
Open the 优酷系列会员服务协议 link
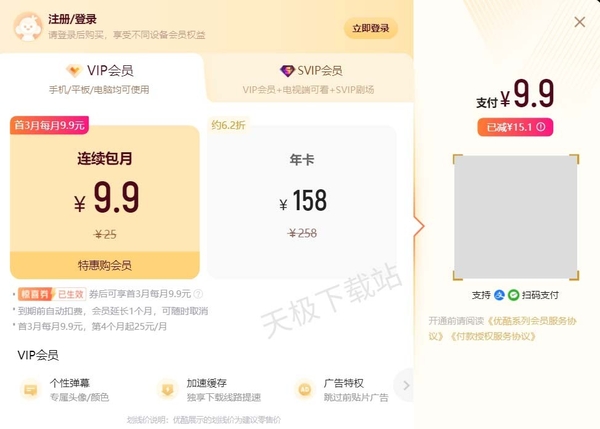click(502, 328)
